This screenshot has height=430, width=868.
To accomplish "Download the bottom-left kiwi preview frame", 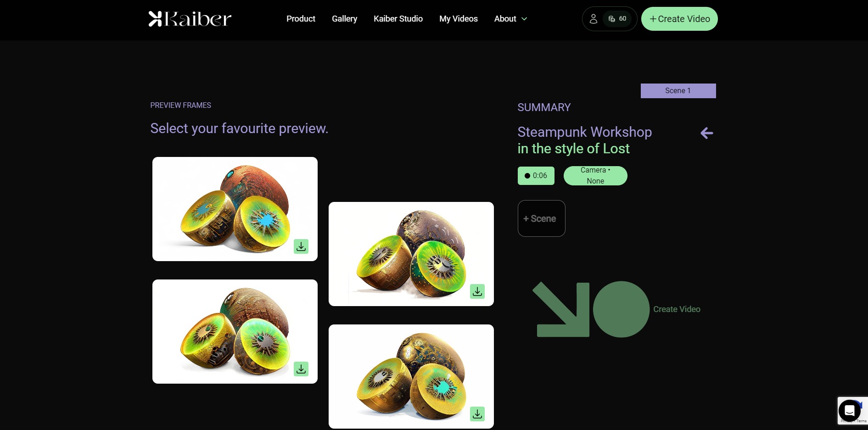I will click(301, 369).
